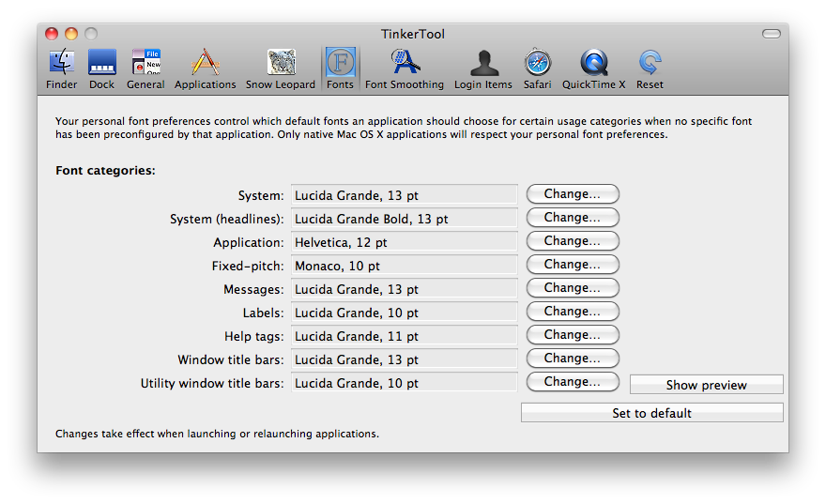Click the Font categories heading
This screenshot has height=504, width=826.
(105, 171)
